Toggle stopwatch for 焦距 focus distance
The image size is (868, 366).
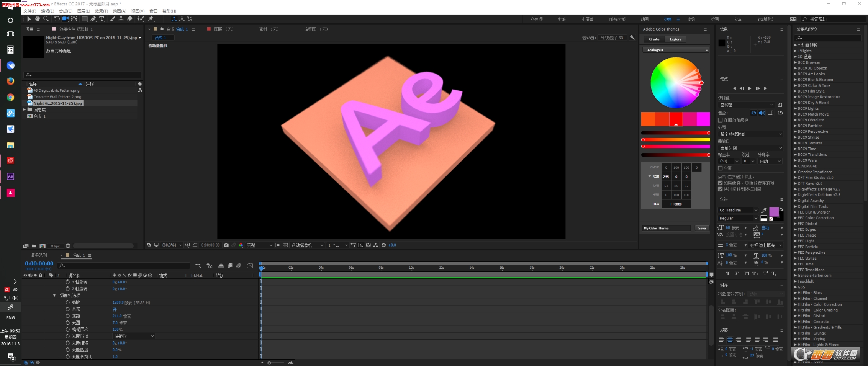(x=68, y=316)
